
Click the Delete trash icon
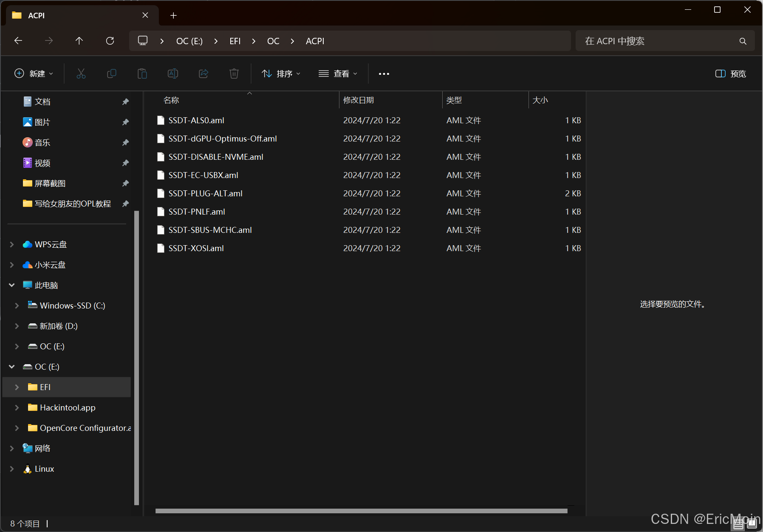[234, 74]
